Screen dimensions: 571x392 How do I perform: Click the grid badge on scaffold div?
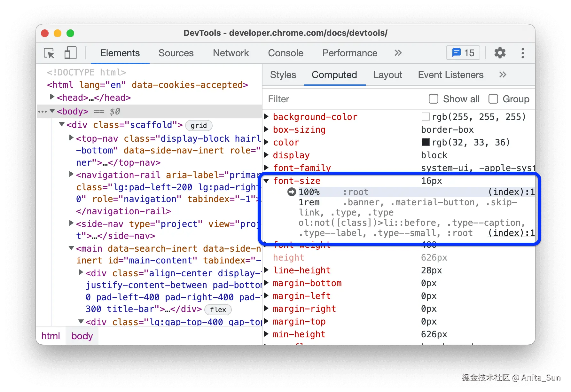[x=199, y=125]
